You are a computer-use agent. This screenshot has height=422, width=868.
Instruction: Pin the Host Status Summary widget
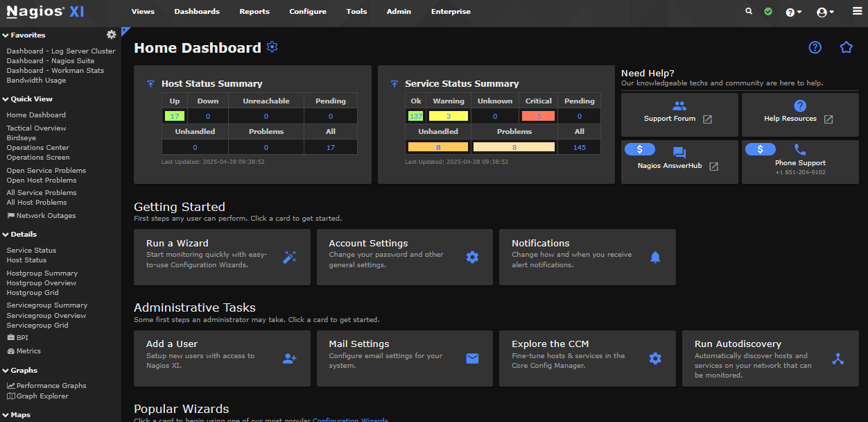150,83
